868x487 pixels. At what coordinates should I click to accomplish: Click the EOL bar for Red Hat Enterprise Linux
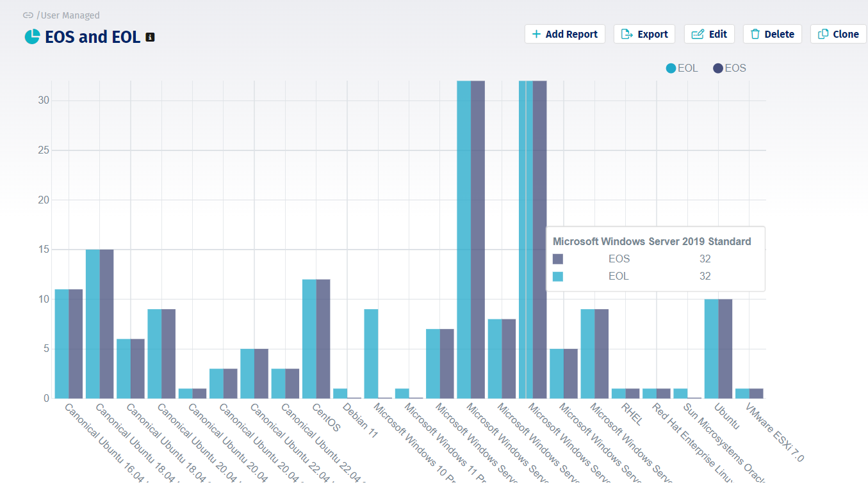click(650, 393)
